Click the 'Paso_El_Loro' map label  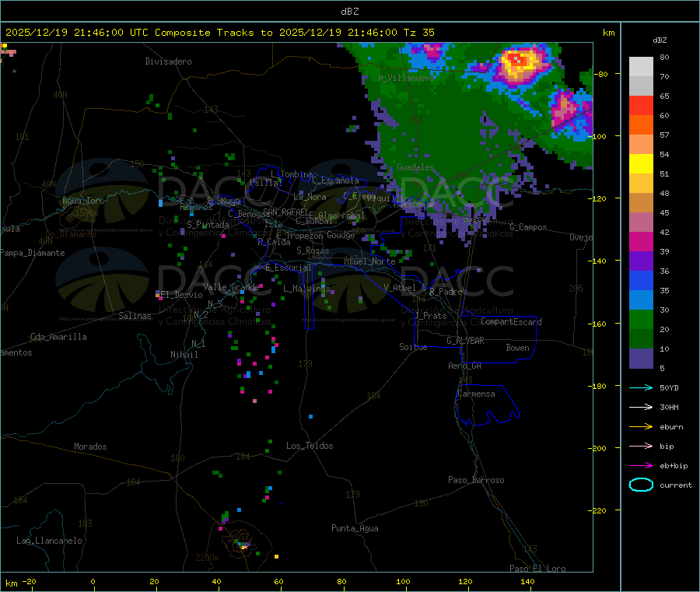coord(537,569)
